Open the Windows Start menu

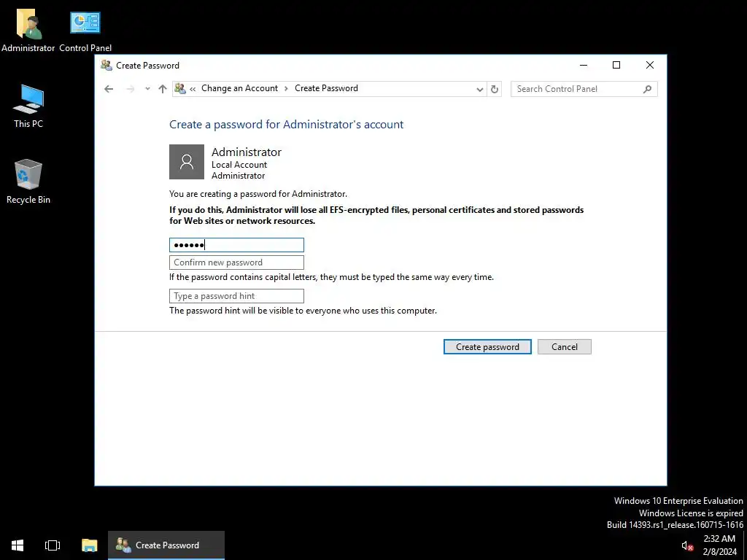(18, 545)
